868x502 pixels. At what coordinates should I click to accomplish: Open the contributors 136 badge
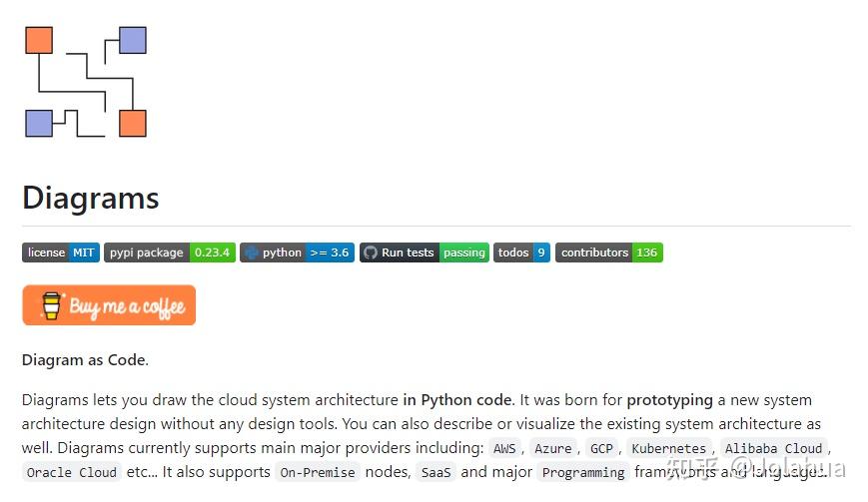[608, 252]
